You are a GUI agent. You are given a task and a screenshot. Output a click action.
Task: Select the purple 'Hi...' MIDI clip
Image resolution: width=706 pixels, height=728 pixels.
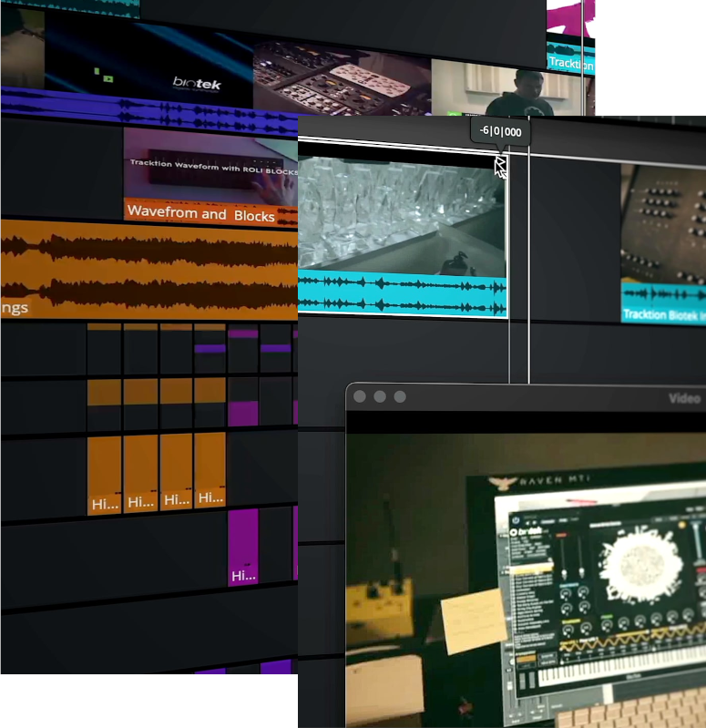[242, 548]
